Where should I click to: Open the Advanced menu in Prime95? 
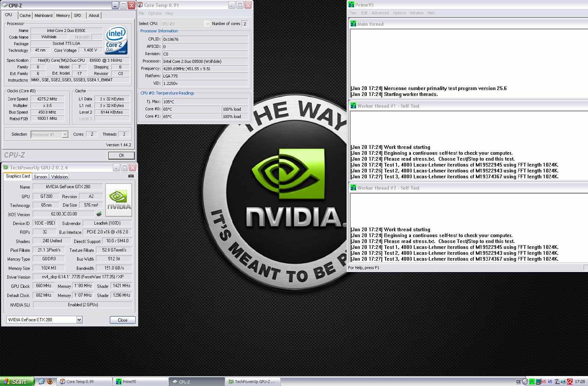pos(380,13)
